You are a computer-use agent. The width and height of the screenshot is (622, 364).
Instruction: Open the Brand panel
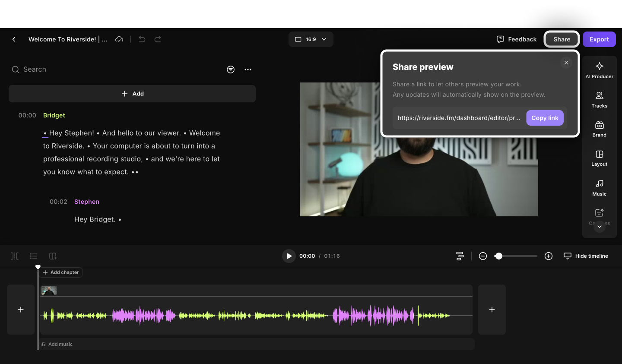pyautogui.click(x=600, y=129)
